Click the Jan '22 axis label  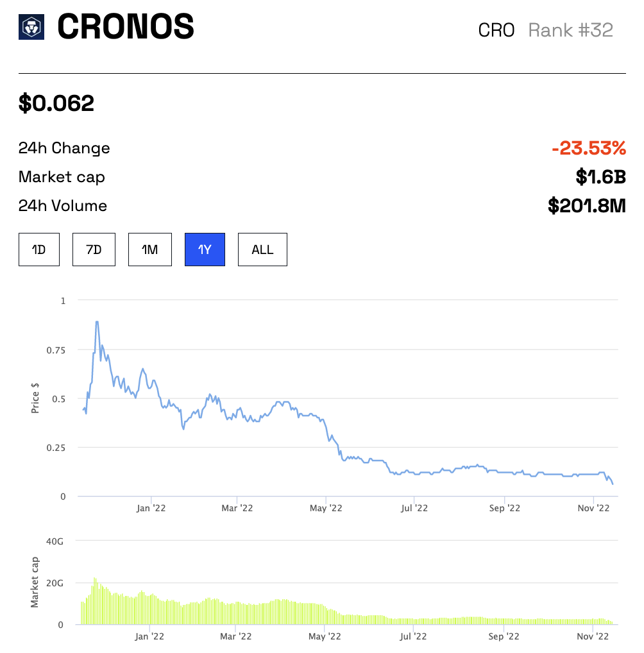[x=151, y=507]
